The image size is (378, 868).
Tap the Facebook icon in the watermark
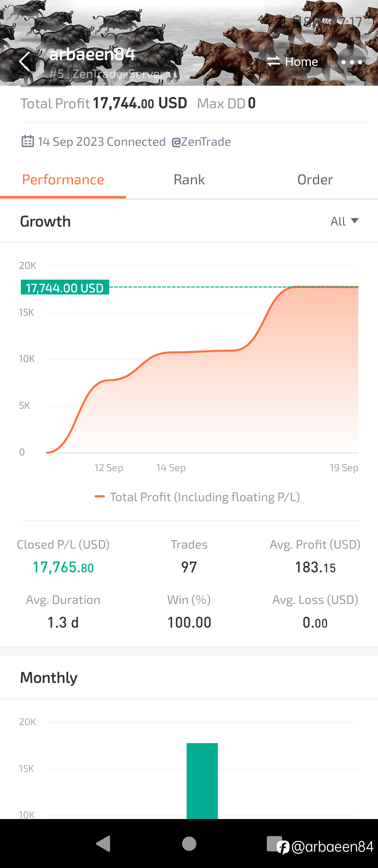click(283, 847)
